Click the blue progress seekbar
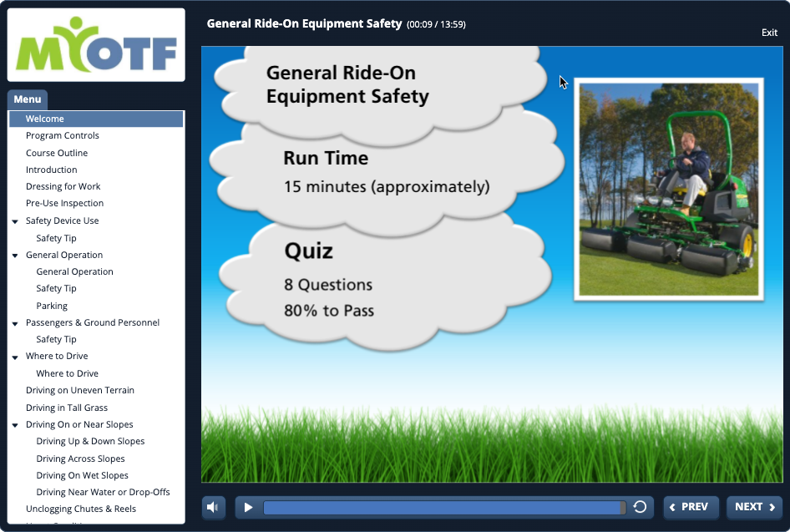 (444, 507)
